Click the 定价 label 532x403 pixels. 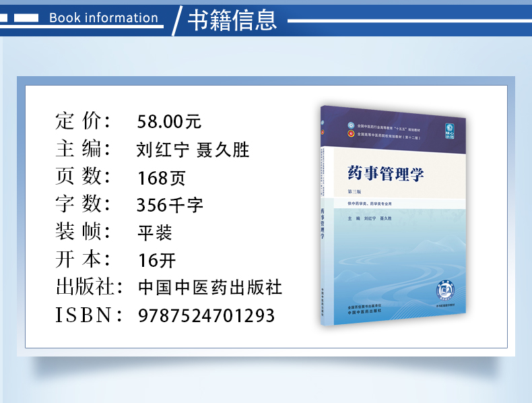(x=83, y=121)
